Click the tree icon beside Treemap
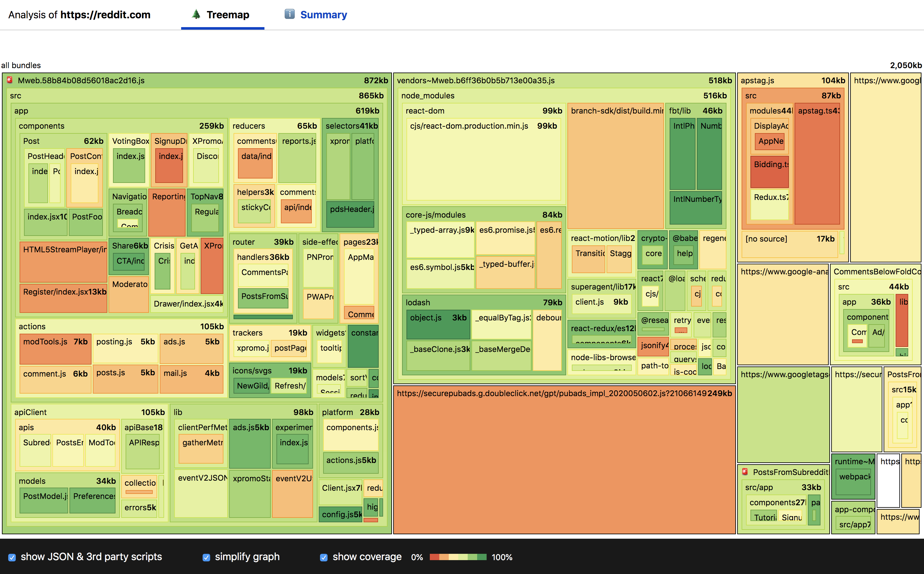 [196, 15]
